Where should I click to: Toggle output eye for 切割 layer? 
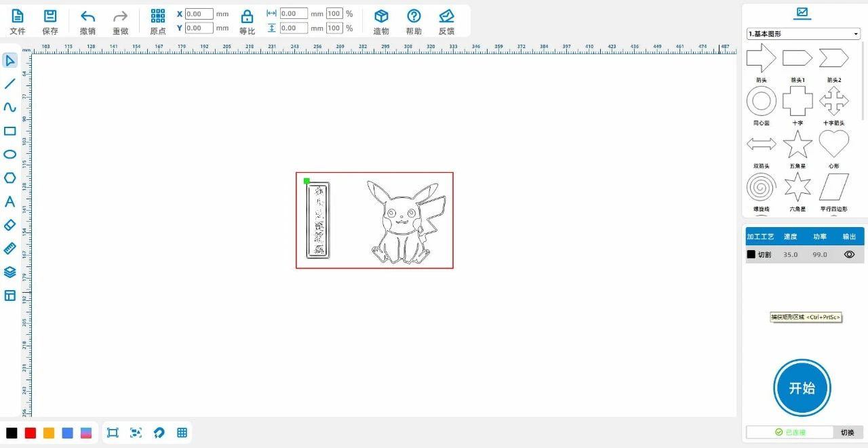(849, 254)
